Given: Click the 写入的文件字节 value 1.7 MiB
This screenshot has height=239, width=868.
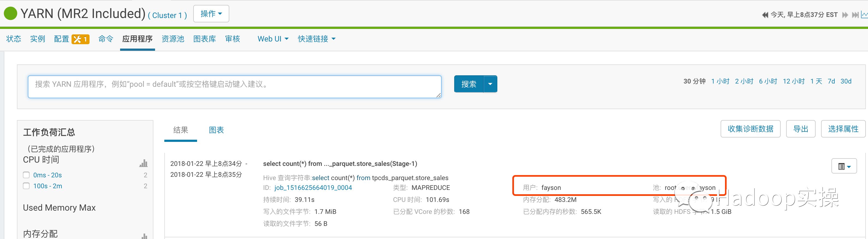Looking at the screenshot, I should (325, 212).
